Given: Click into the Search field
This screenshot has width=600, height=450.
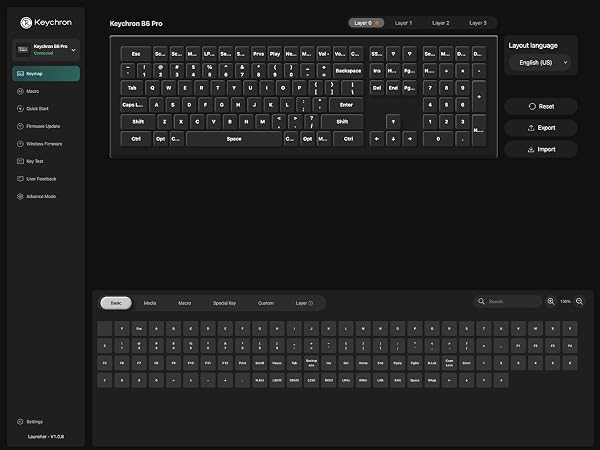Looking at the screenshot, I should pyautogui.click(x=507, y=302).
